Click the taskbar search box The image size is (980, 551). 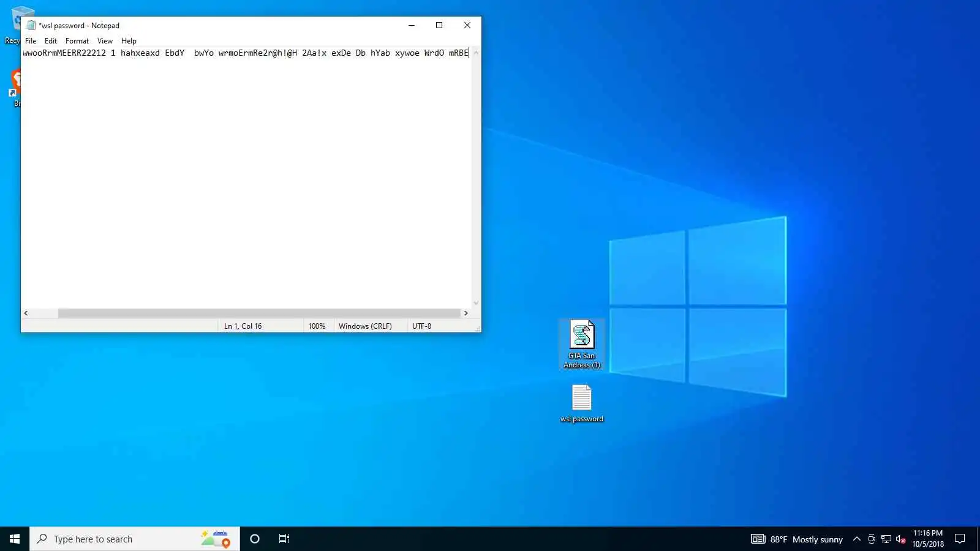(135, 539)
